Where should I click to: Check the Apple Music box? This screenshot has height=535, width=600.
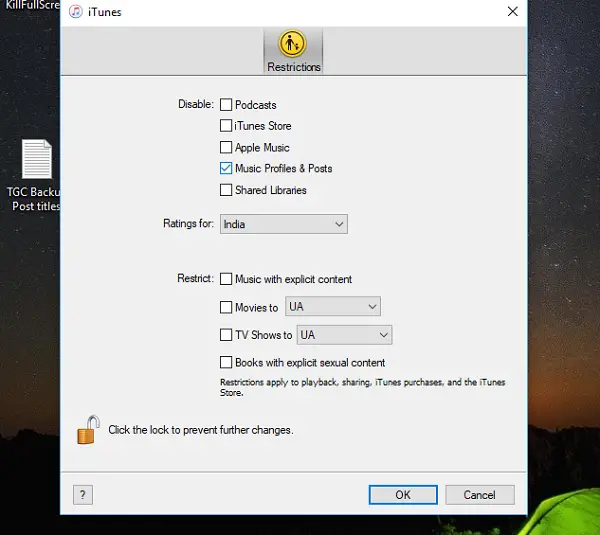(x=226, y=147)
